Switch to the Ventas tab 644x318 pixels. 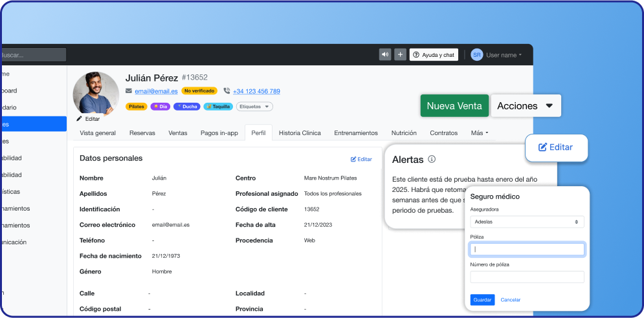point(178,133)
